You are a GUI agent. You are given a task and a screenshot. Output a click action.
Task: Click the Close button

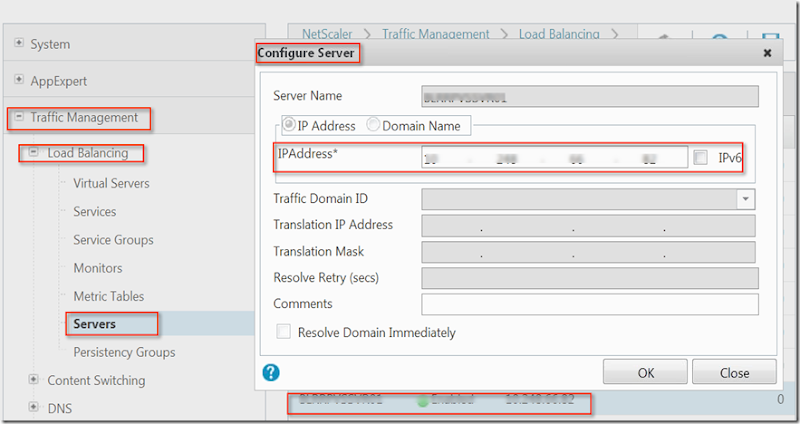coord(734,372)
